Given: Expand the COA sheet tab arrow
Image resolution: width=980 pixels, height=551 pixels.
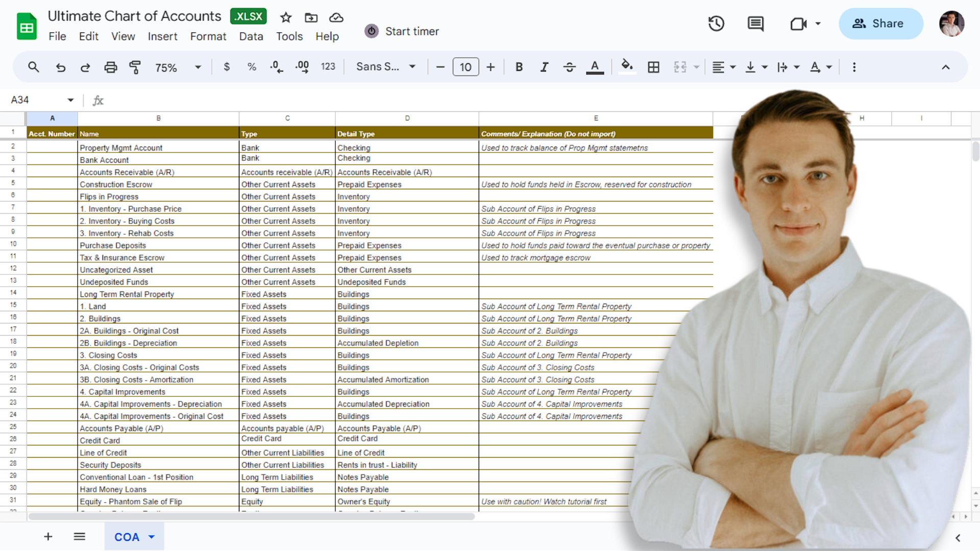Looking at the screenshot, I should pyautogui.click(x=152, y=537).
